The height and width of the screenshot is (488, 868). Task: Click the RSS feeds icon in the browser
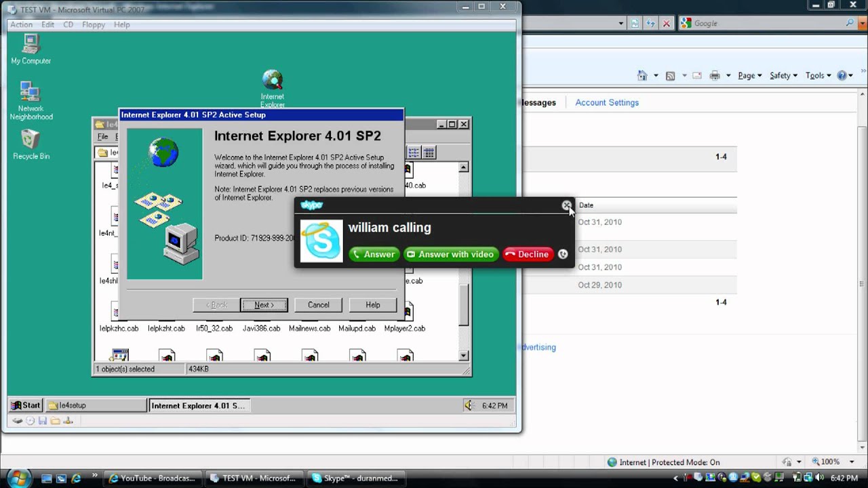(x=670, y=76)
